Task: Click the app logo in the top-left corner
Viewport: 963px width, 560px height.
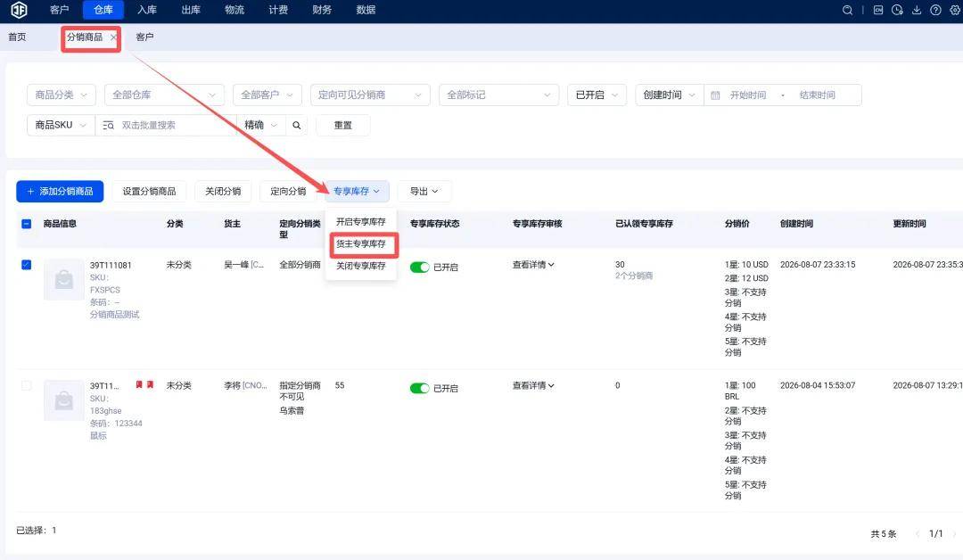Action: pos(19,10)
